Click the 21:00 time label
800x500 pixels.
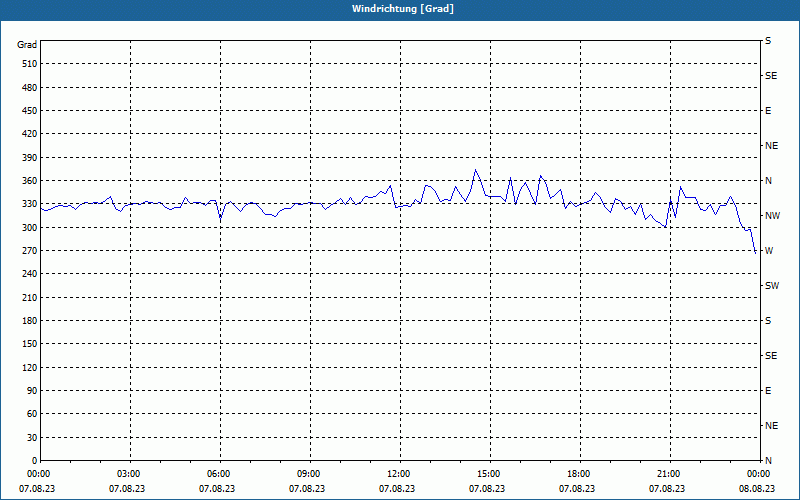pos(669,474)
